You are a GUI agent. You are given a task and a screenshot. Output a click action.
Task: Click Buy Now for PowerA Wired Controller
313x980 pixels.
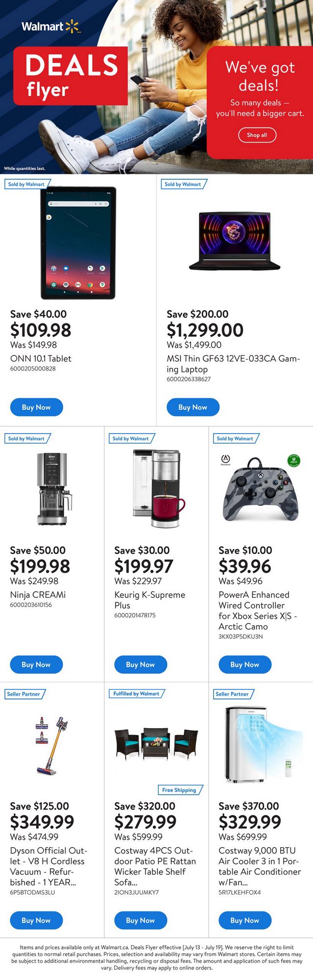[245, 664]
